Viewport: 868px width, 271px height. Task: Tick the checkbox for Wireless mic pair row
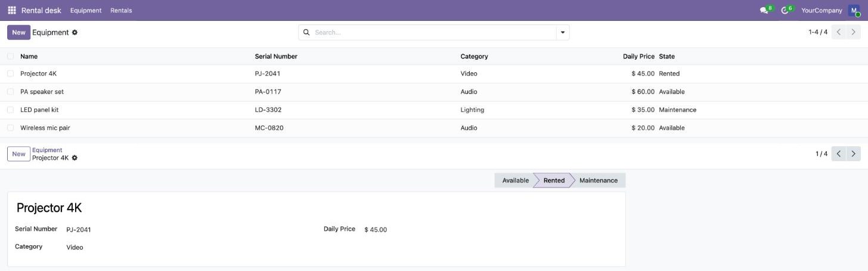pos(10,128)
